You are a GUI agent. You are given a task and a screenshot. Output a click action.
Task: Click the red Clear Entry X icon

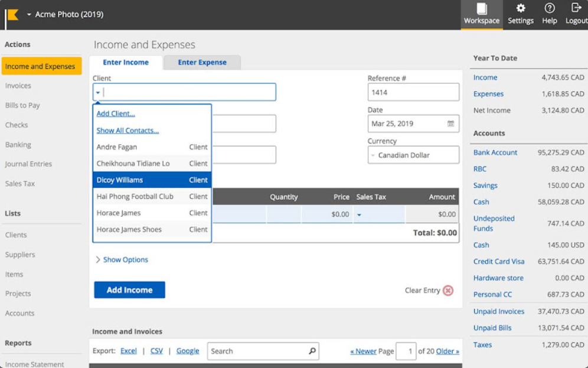click(448, 291)
